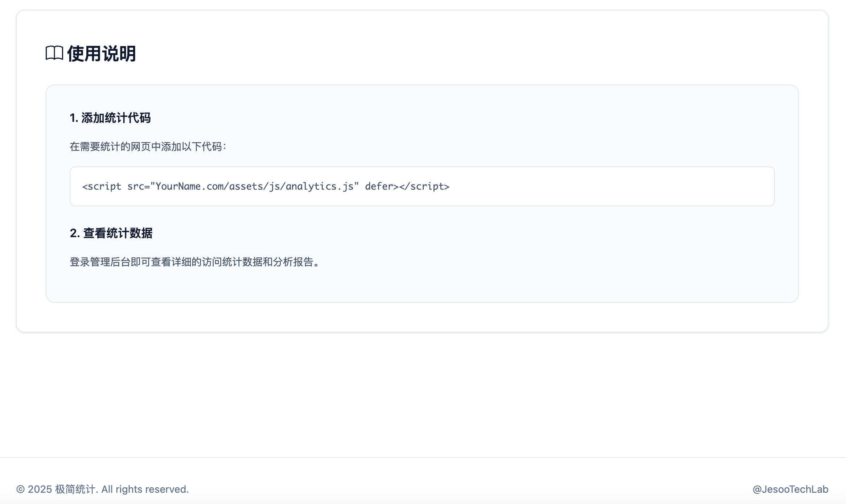
Task: Click the text 登录管理后台即可查看详细的访问统计数据和分析报告
Action: 194,263
